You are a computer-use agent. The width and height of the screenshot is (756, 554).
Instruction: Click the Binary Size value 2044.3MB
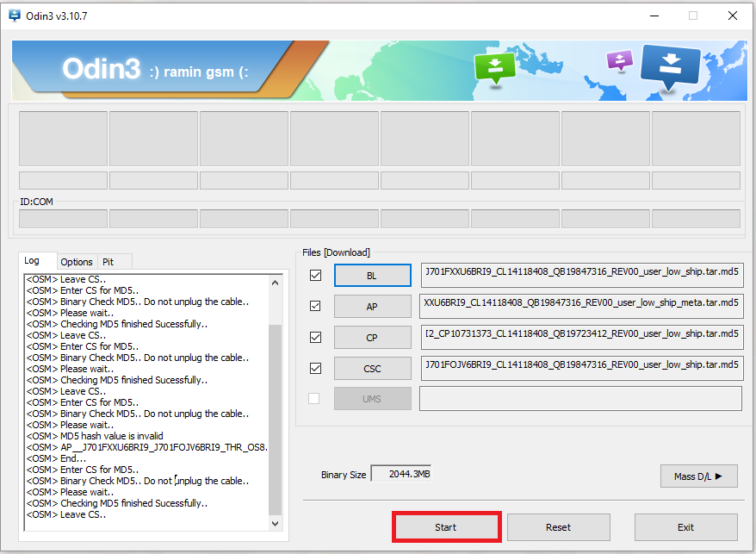(401, 474)
